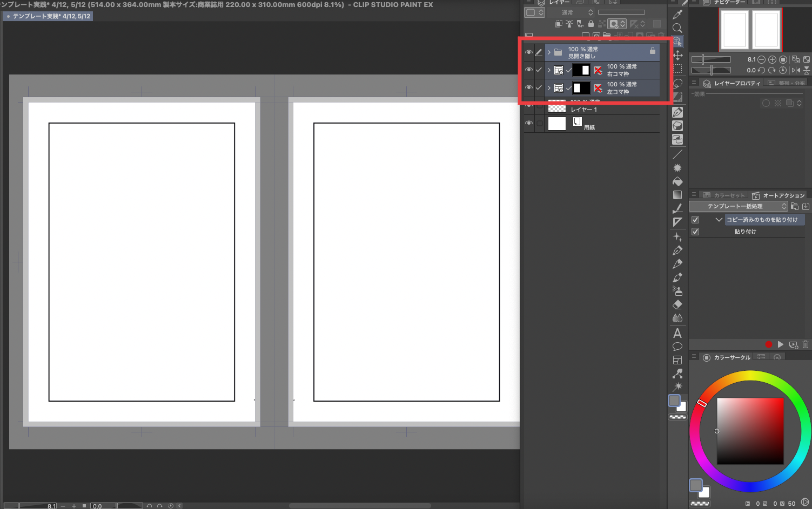The width and height of the screenshot is (812, 509).
Task: Select the Fill bucket tool
Action: click(677, 182)
